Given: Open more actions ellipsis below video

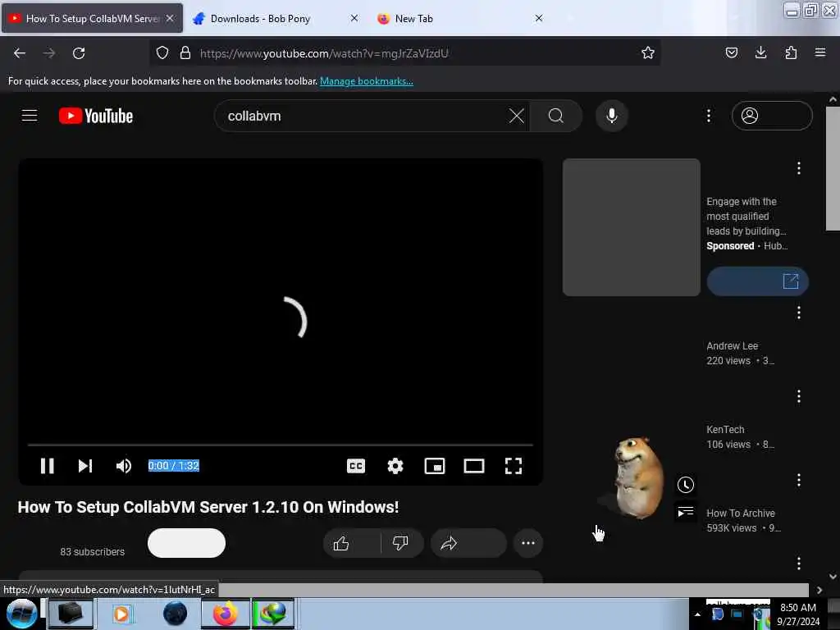Looking at the screenshot, I should coord(528,544).
